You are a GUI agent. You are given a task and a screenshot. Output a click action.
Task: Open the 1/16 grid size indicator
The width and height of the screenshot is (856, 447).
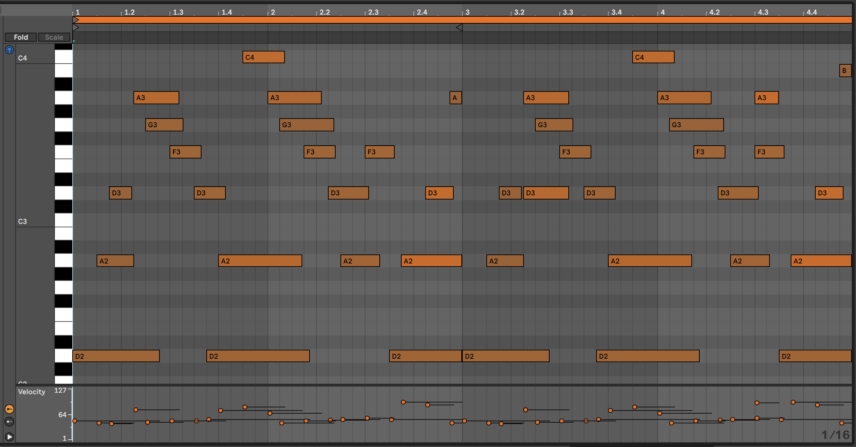tap(835, 434)
